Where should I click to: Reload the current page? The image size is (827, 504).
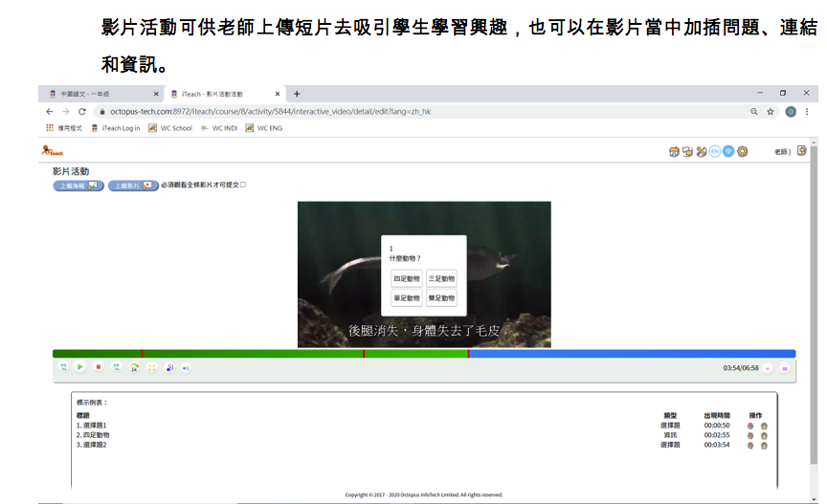tap(82, 112)
